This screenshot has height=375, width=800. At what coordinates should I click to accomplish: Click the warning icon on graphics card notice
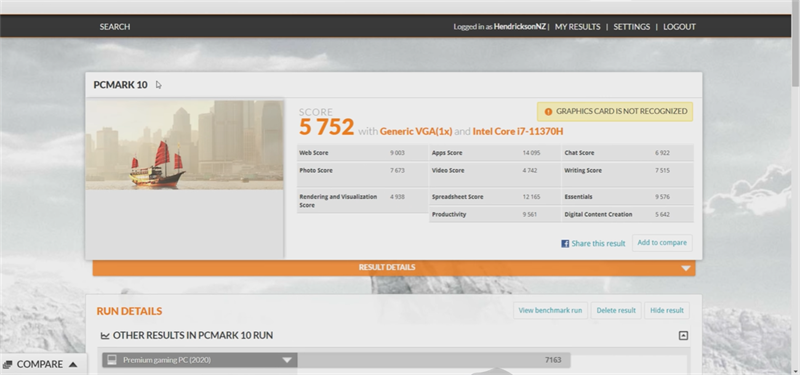548,112
